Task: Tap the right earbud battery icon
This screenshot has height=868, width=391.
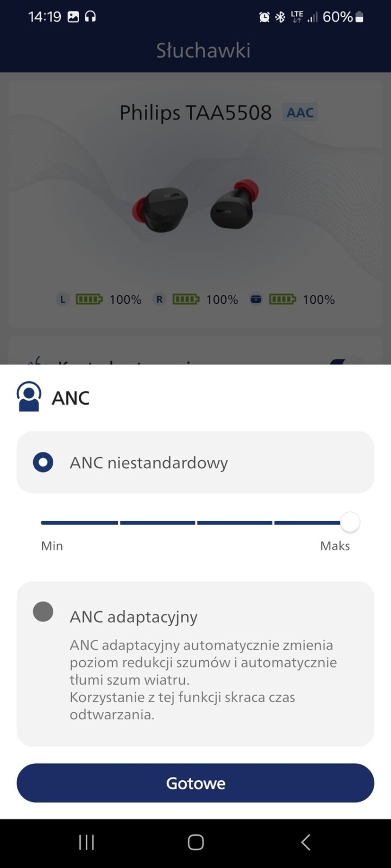Action: point(186,299)
